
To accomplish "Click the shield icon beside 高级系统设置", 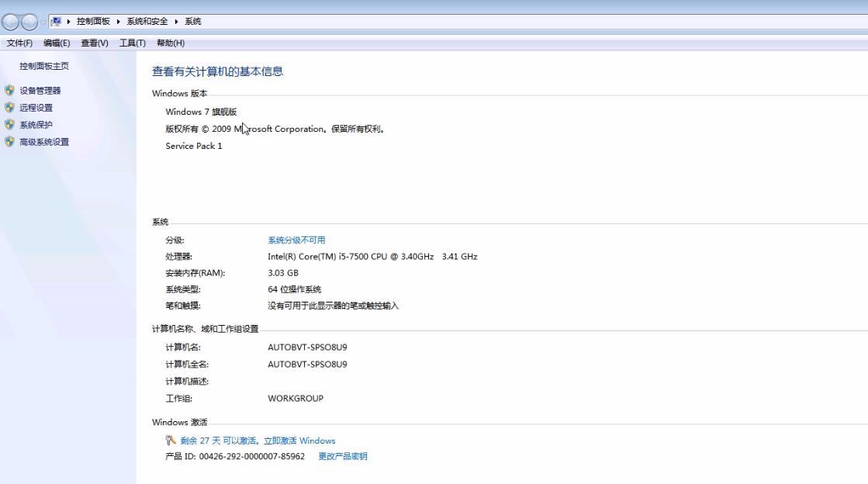I will 9,142.
